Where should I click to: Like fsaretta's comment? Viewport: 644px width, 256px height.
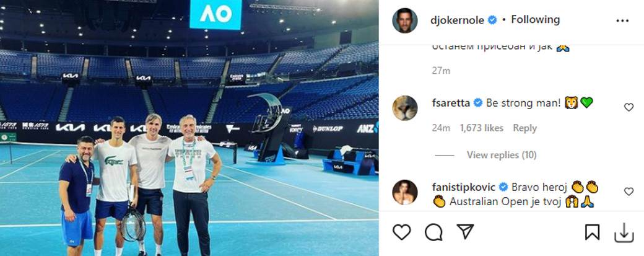[629, 108]
